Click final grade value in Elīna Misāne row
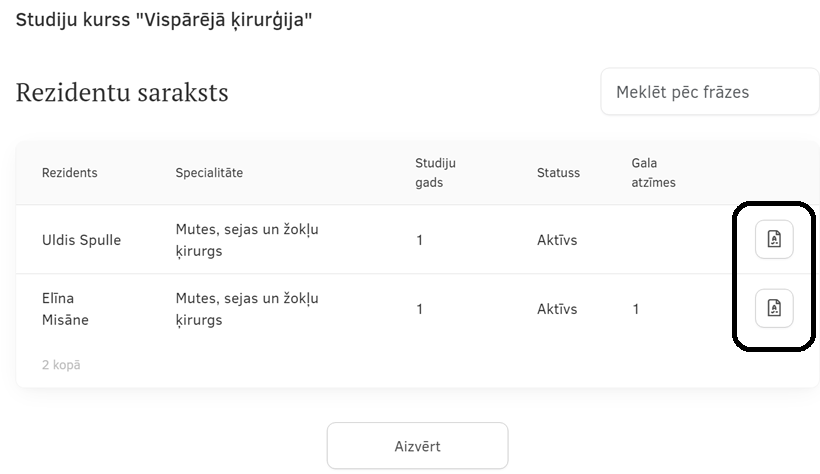This screenshot has height=474, width=820. point(635,309)
